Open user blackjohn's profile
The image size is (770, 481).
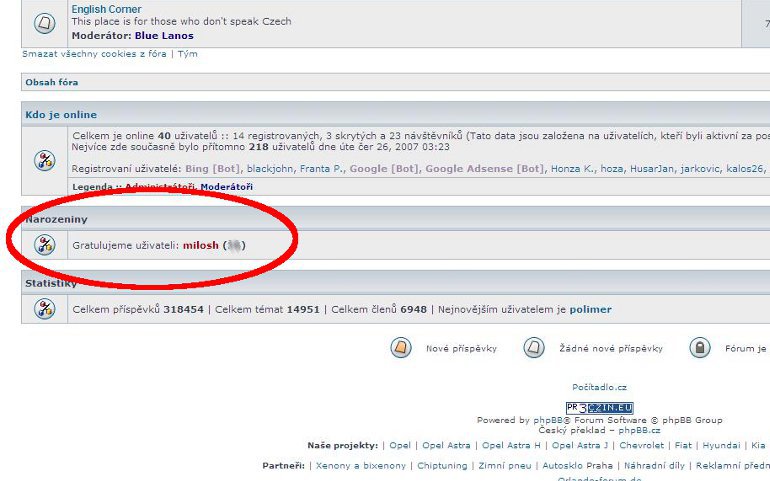[x=270, y=169]
